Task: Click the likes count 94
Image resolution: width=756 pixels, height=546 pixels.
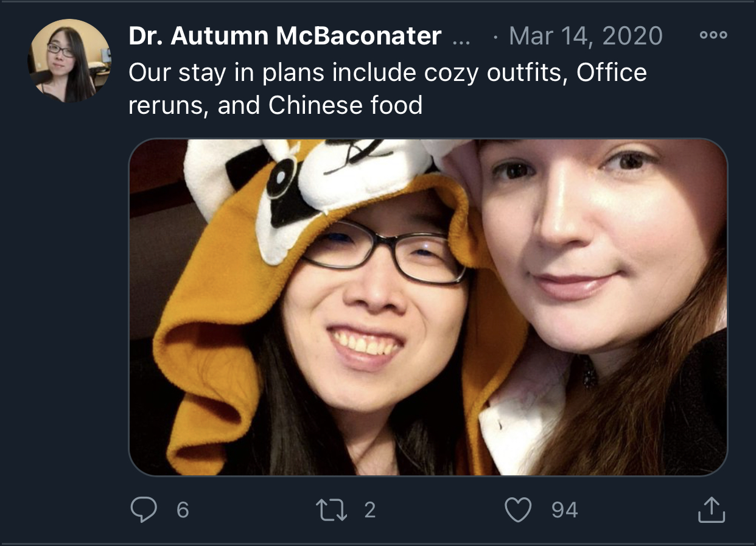Action: pos(565,509)
